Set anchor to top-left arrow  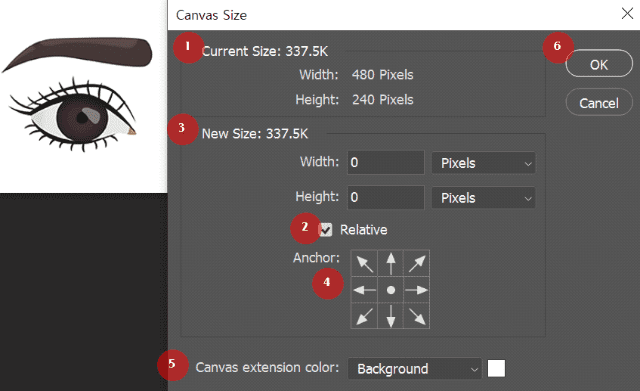pyautogui.click(x=364, y=263)
